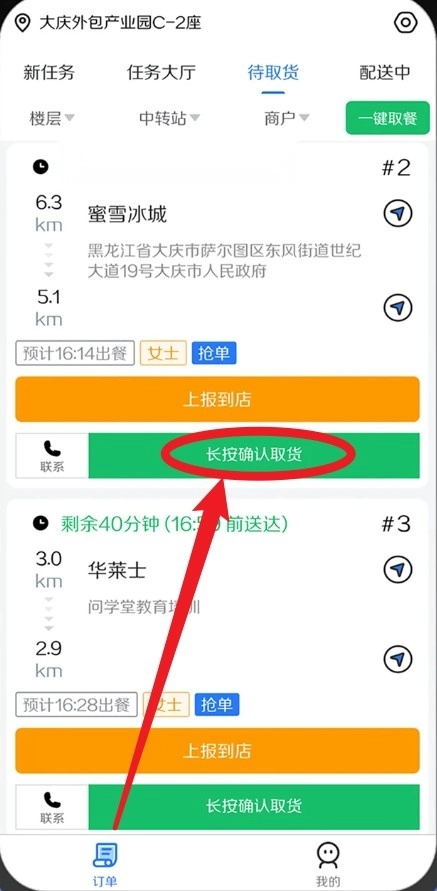
Task: Switch to the 新任务 tab
Action: [x=49, y=73]
